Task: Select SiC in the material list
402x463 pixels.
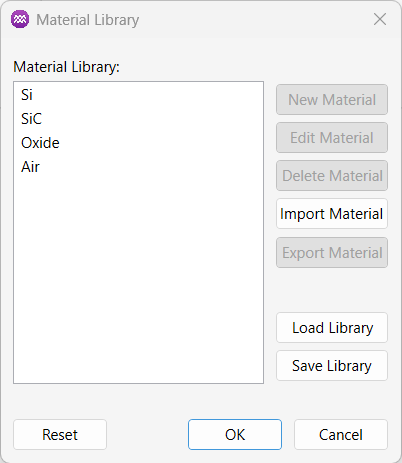Action: tap(138, 119)
